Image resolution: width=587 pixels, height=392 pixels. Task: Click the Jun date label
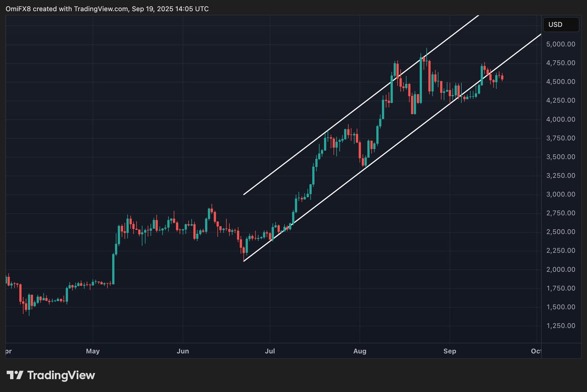pos(182,351)
